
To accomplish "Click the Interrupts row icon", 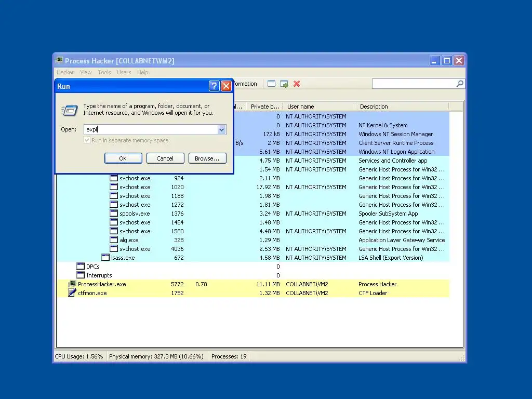I will click(x=81, y=275).
